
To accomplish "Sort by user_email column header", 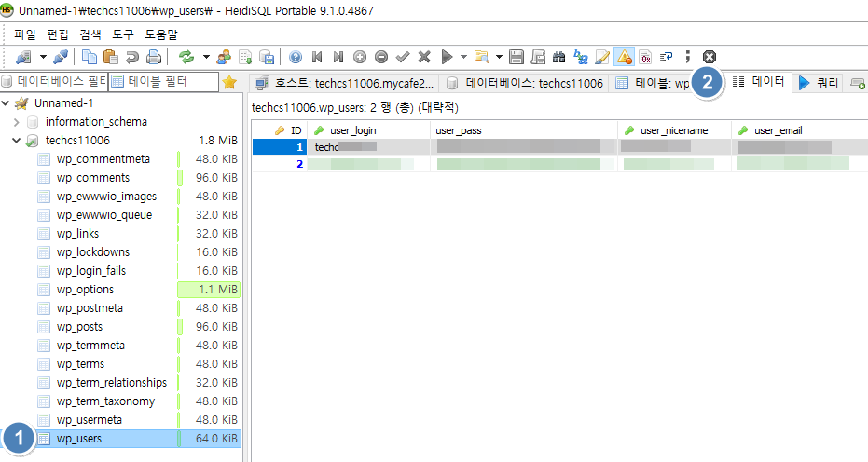I will click(x=799, y=130).
